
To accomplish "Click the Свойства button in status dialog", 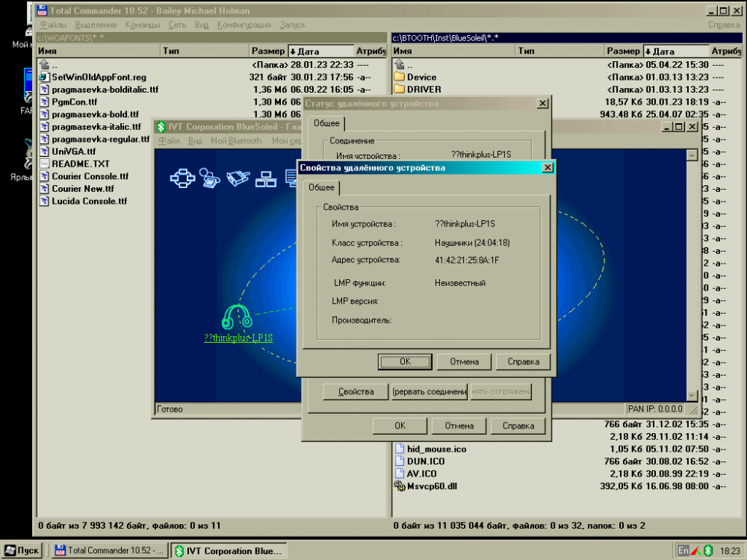I will click(x=356, y=392).
